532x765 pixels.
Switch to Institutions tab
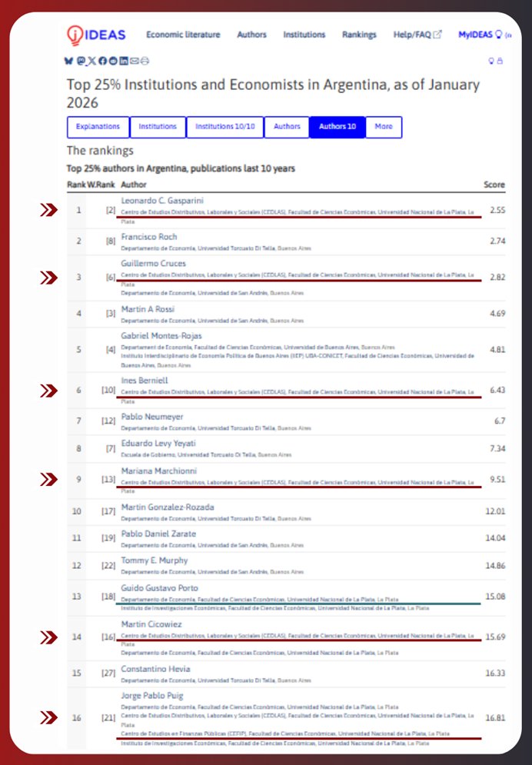point(158,127)
